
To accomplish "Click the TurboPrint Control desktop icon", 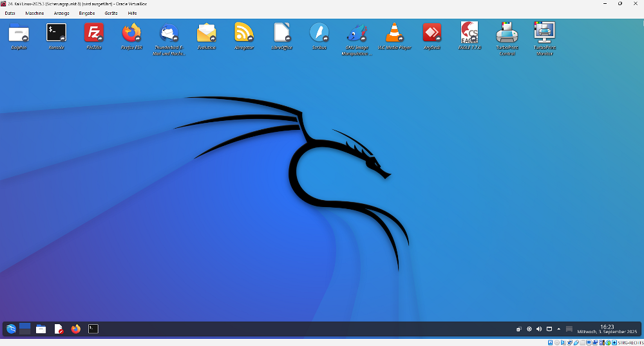I will [507, 32].
